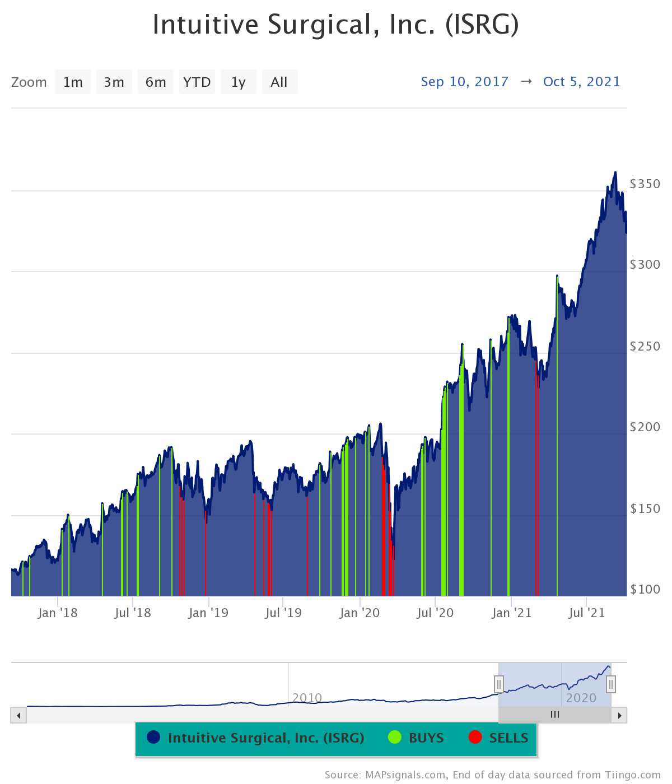Click the $100 axis label
The image size is (672, 784).
645,589
